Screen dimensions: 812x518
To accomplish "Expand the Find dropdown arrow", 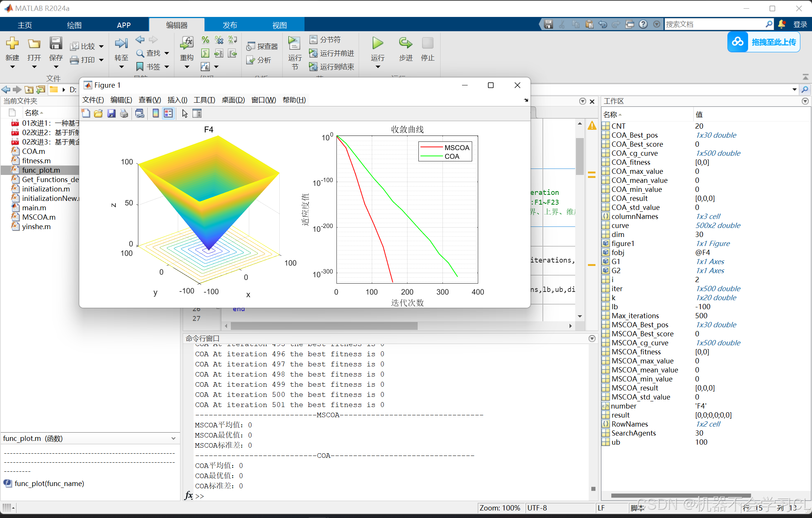I will [x=167, y=53].
